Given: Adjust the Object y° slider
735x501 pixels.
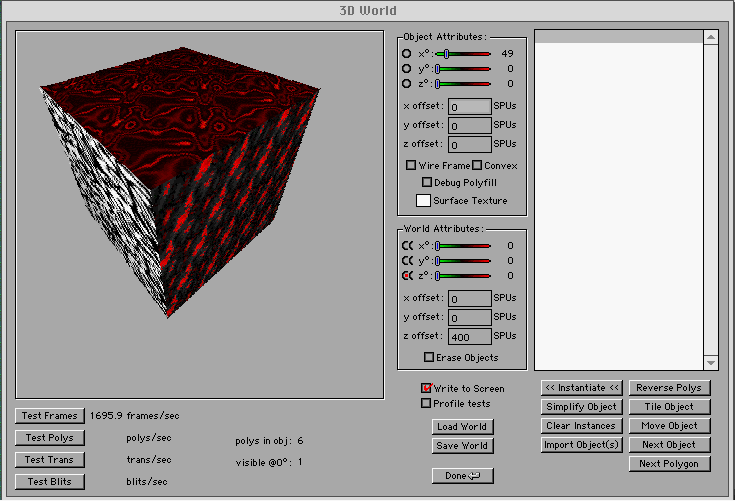Looking at the screenshot, I should tap(463, 69).
